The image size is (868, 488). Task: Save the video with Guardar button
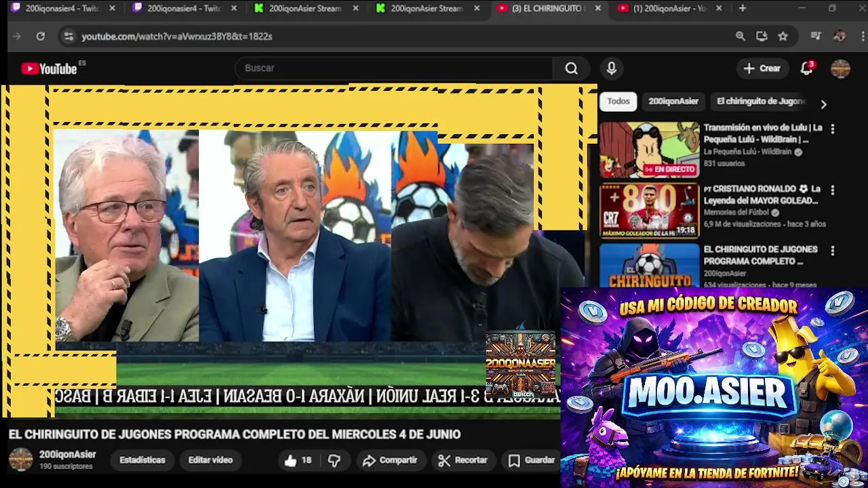click(532, 460)
